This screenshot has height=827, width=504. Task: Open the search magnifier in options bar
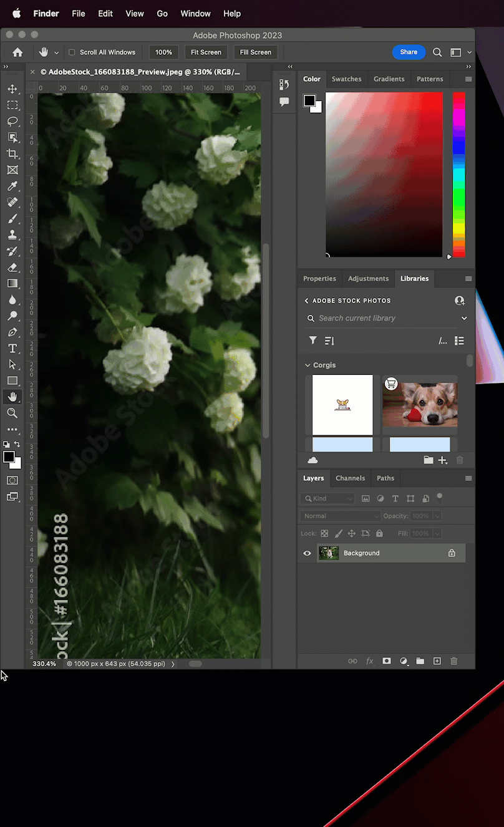click(437, 52)
